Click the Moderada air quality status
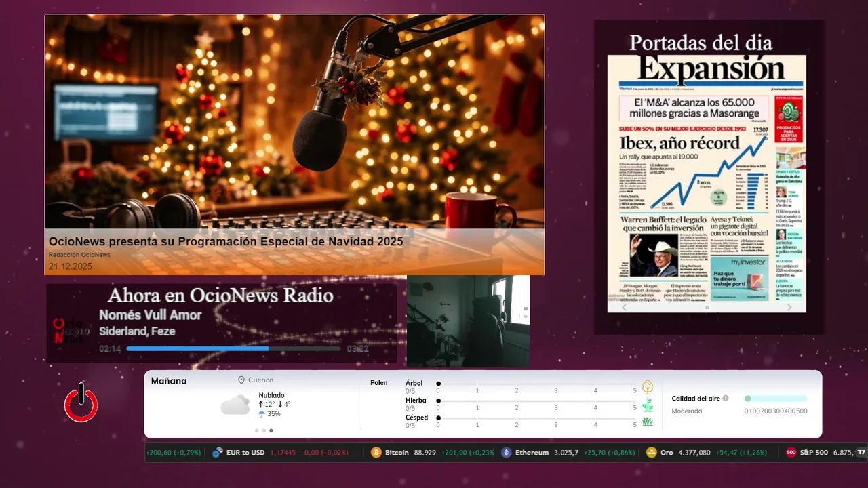 point(687,411)
